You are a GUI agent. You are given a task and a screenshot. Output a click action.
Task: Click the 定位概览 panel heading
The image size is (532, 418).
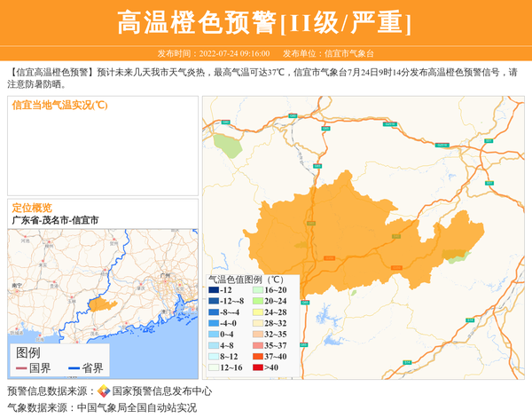[x=32, y=208]
